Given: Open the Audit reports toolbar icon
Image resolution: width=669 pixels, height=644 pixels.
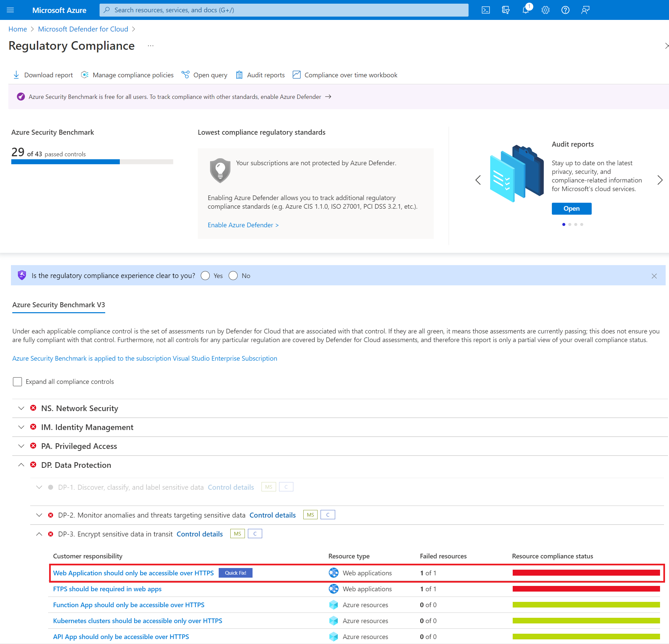Looking at the screenshot, I should pyautogui.click(x=239, y=75).
